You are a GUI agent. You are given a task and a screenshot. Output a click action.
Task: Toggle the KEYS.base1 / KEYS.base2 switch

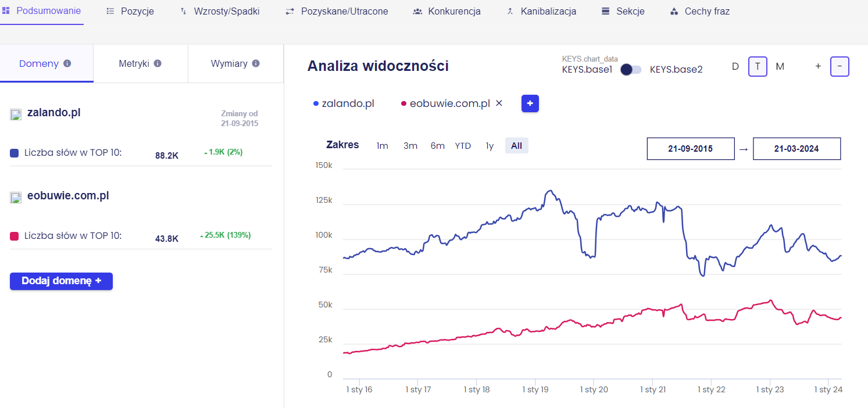tap(631, 70)
